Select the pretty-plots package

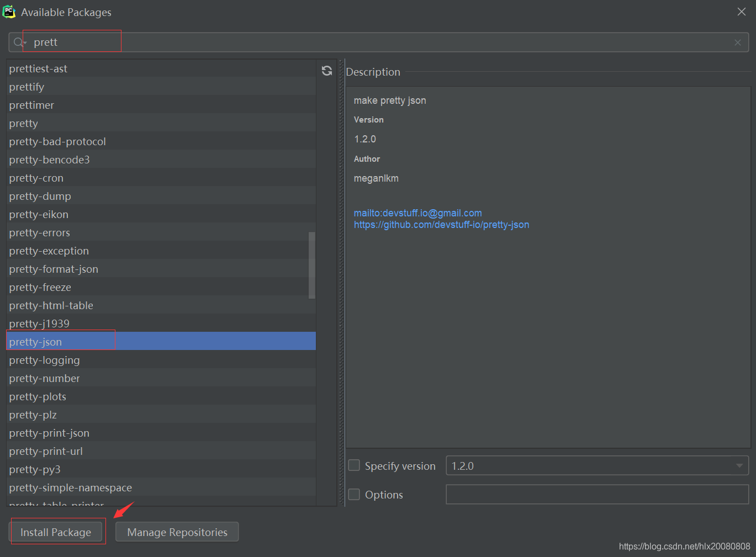point(161,396)
